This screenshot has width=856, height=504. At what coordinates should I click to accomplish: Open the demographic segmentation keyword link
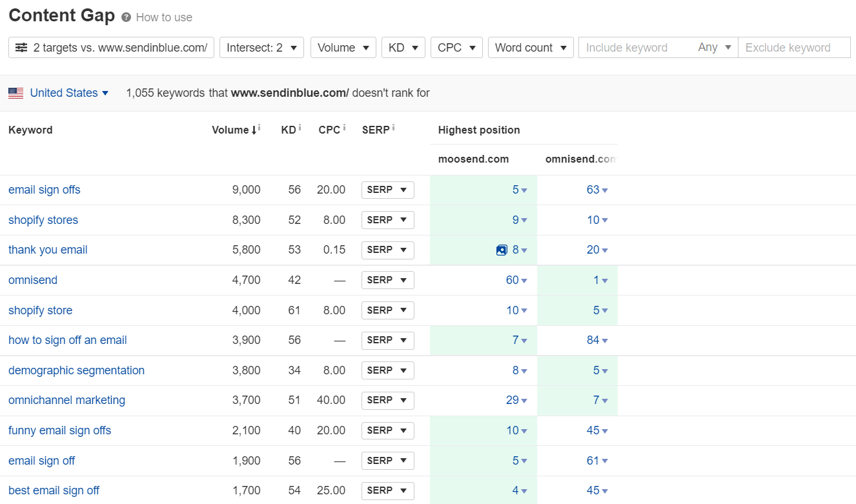[76, 370]
